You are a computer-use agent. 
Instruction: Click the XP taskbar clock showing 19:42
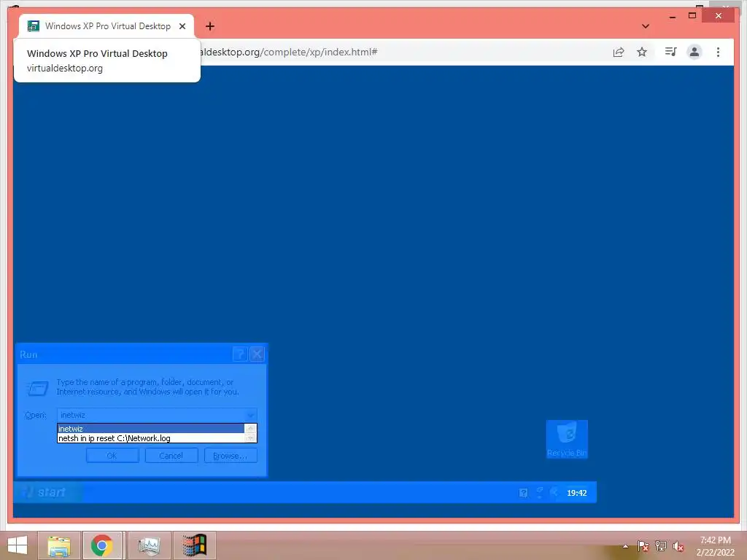coord(576,493)
